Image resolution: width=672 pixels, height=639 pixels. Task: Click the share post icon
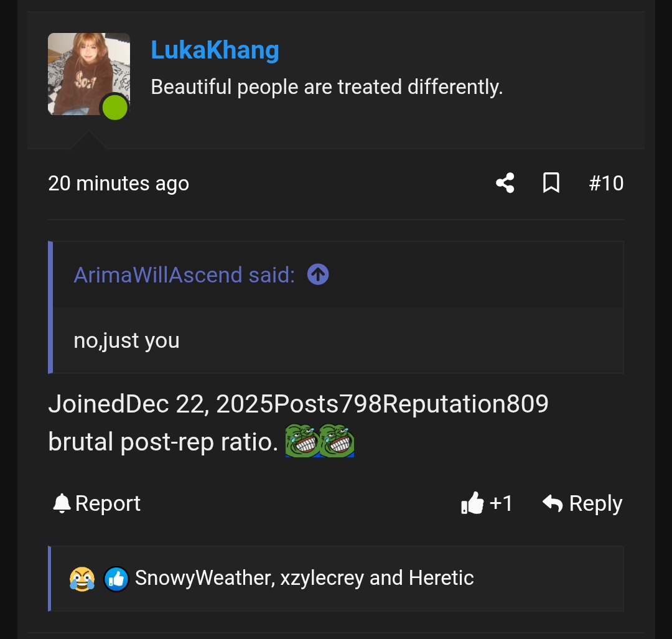point(505,183)
